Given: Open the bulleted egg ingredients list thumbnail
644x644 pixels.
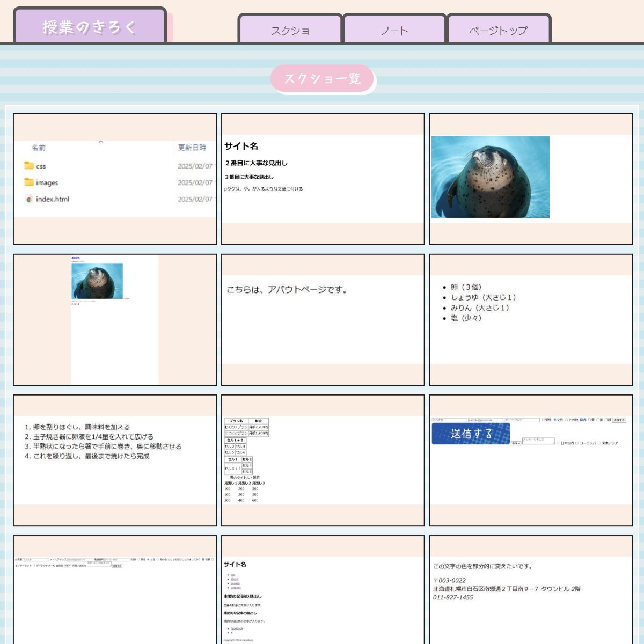Looking at the screenshot, I should click(531, 319).
